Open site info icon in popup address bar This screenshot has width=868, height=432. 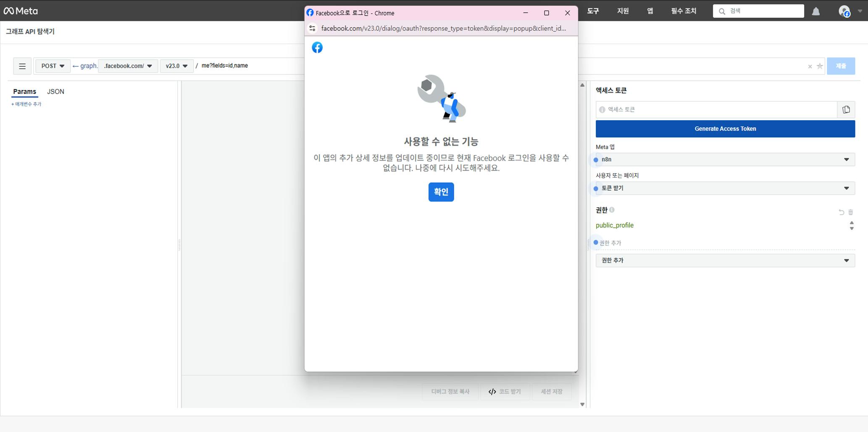tap(312, 28)
